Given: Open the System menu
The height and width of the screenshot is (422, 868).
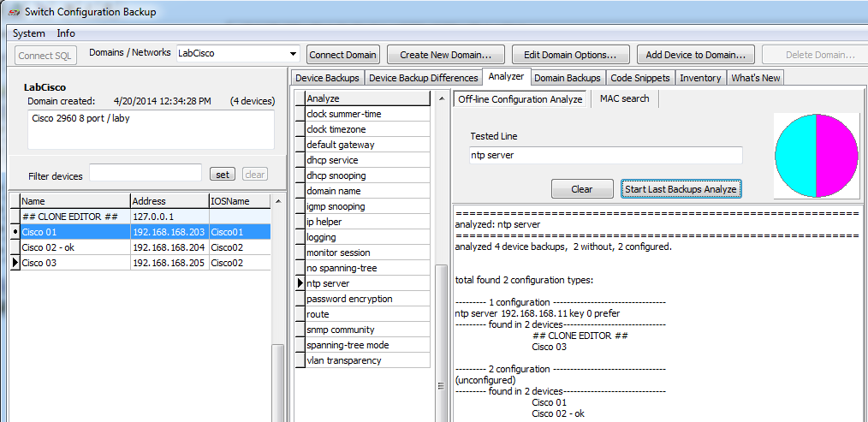Looking at the screenshot, I should click(29, 33).
